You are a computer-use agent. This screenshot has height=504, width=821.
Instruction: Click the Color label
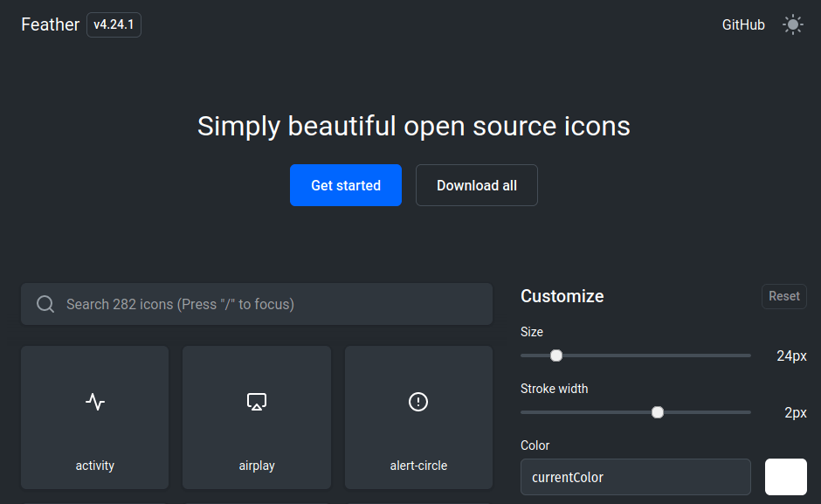(x=535, y=445)
